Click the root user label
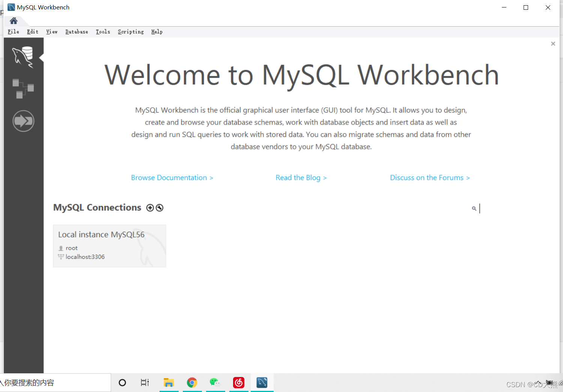 (71, 248)
